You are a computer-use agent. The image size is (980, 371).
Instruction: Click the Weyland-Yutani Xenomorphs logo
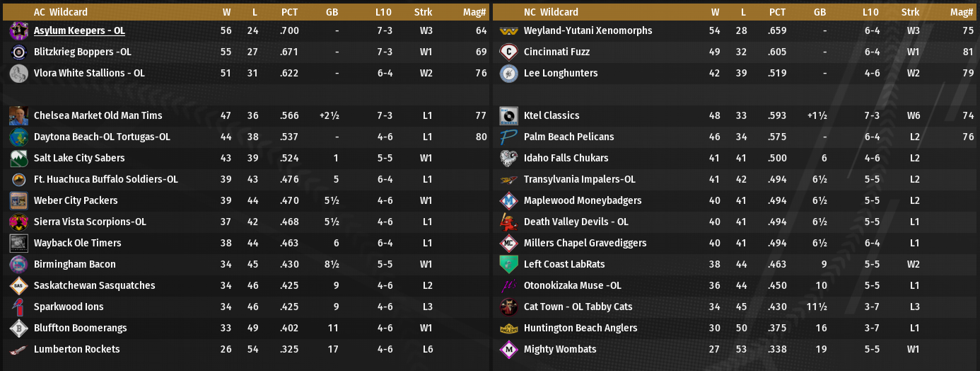(x=508, y=31)
